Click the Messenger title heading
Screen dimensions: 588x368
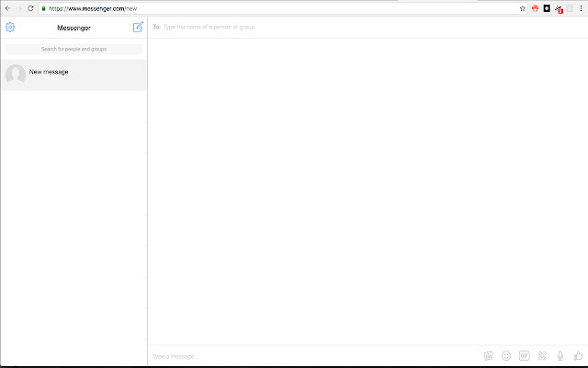[x=73, y=28]
